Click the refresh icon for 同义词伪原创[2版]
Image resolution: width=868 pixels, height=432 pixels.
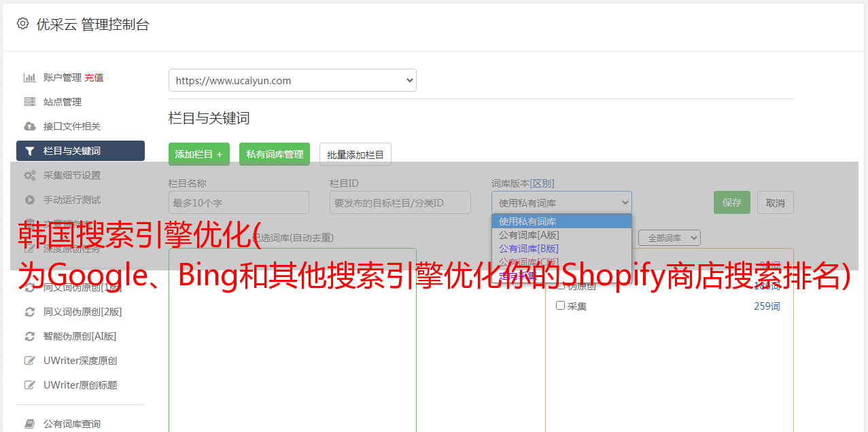click(30, 312)
